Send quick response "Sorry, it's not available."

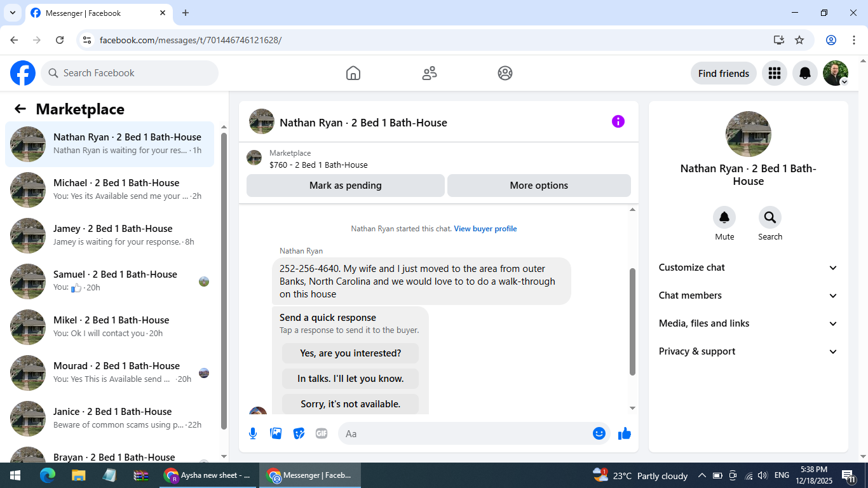(x=351, y=404)
